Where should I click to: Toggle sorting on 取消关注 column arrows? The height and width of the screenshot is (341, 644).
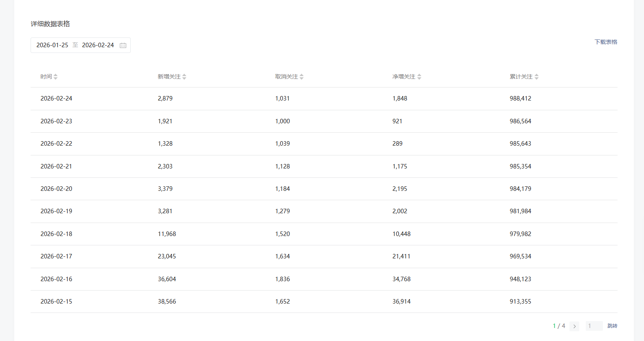point(301,77)
